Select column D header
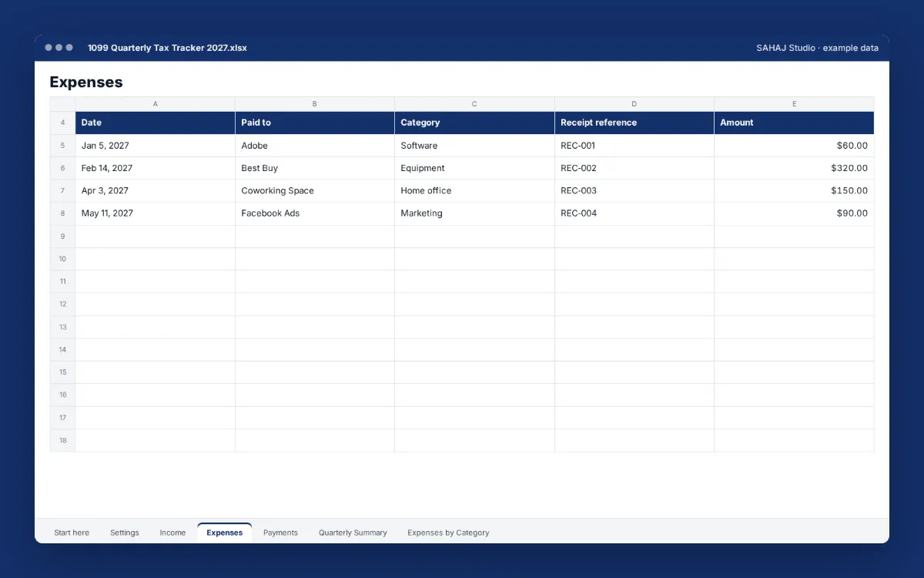The width and height of the screenshot is (924, 578). pyautogui.click(x=634, y=104)
